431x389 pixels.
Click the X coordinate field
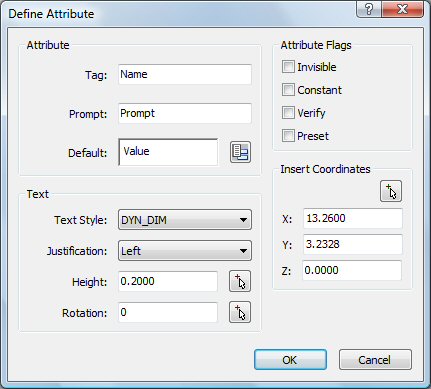[x=353, y=218]
